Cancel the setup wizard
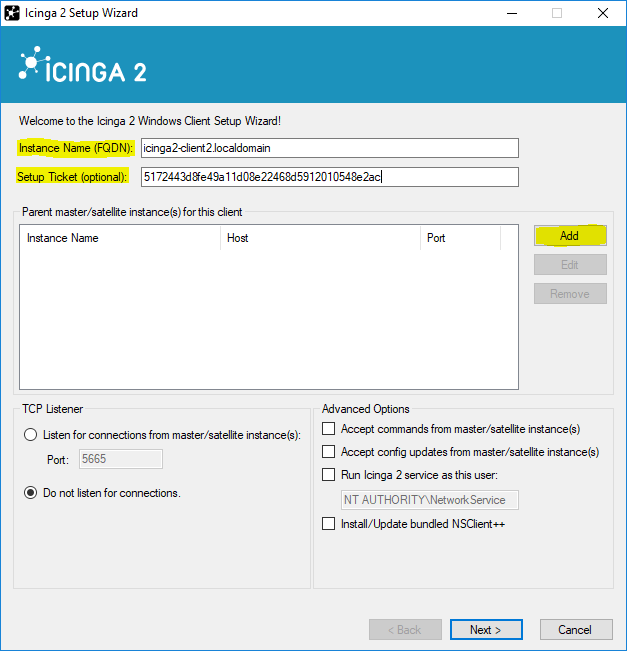This screenshot has width=627, height=651. pyautogui.click(x=576, y=629)
